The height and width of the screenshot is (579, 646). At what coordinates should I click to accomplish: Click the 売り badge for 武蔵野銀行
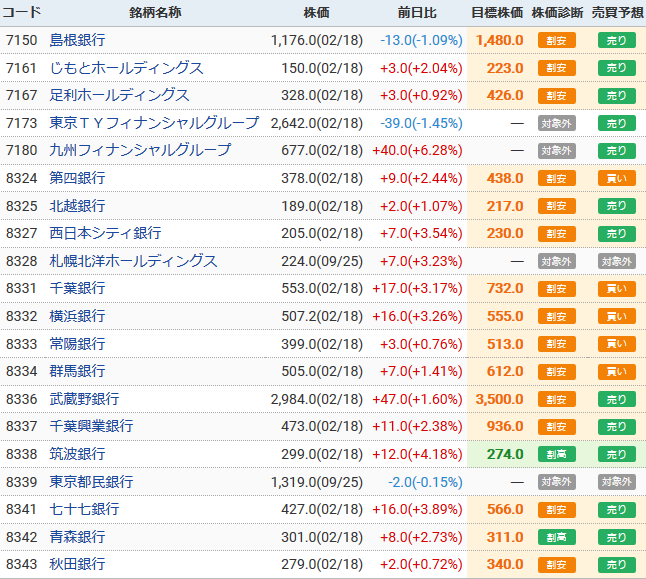point(617,399)
